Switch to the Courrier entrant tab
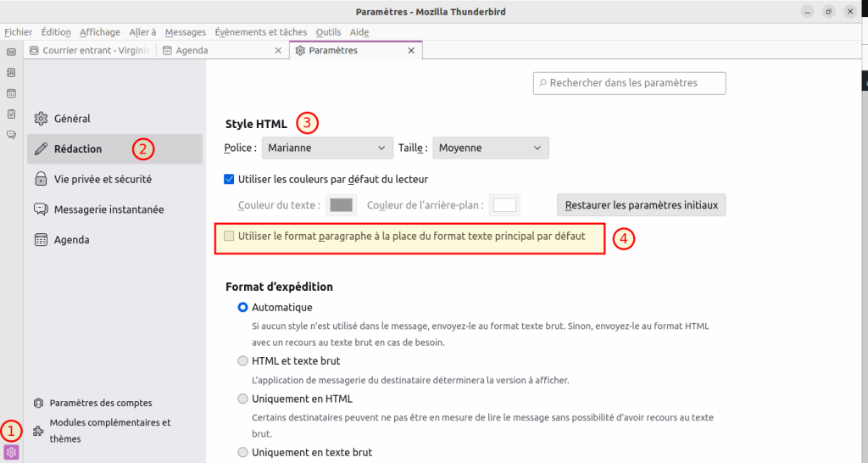The image size is (868, 463). click(89, 51)
